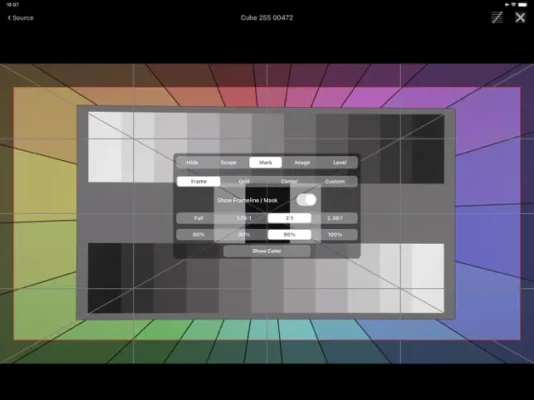The width and height of the screenshot is (534, 400).
Task: Select the Center marker mode
Action: [x=289, y=181]
